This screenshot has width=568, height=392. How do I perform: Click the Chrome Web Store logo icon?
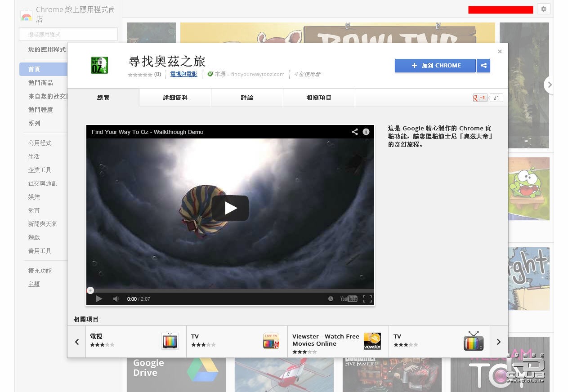tap(27, 15)
